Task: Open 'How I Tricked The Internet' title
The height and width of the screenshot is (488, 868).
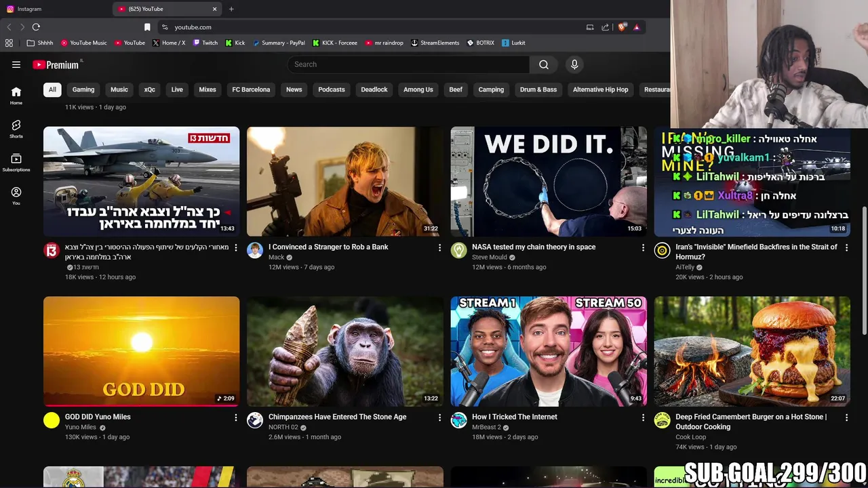Action: (515, 418)
